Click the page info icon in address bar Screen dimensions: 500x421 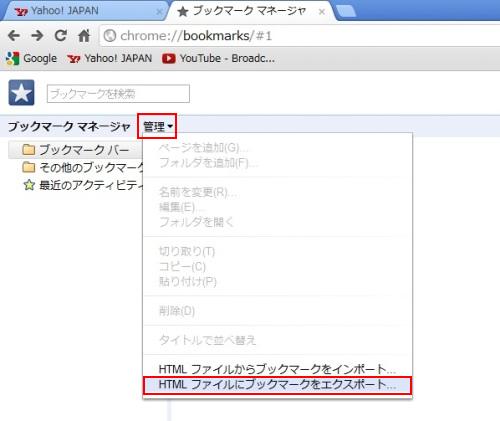tap(110, 36)
